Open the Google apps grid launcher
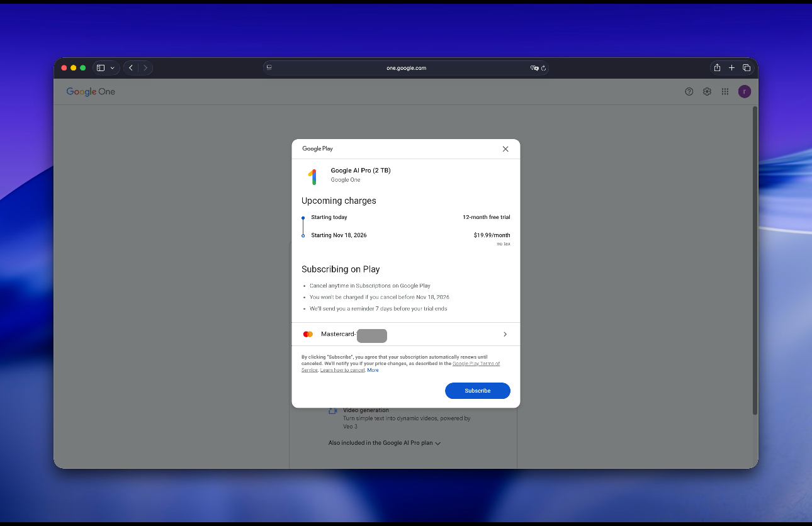 [x=725, y=92]
